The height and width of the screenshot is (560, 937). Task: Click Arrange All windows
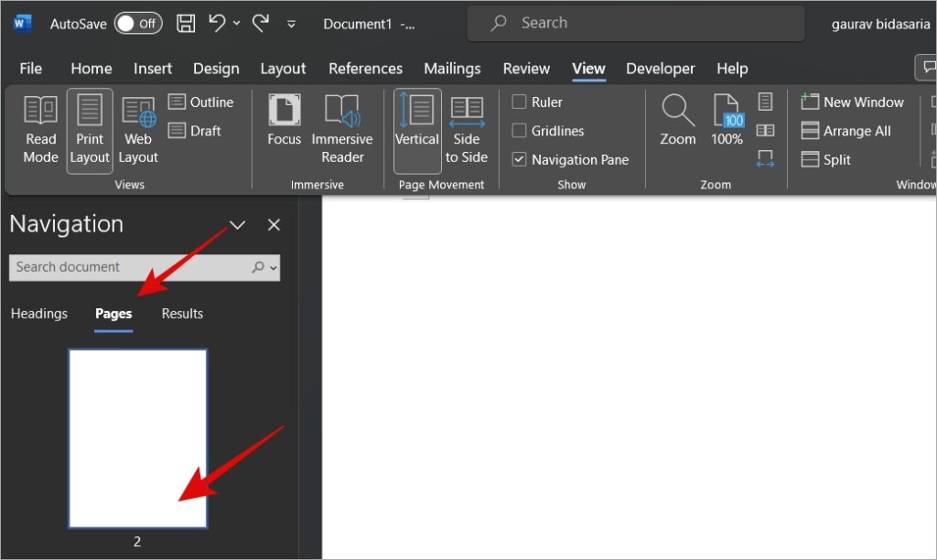pos(845,130)
